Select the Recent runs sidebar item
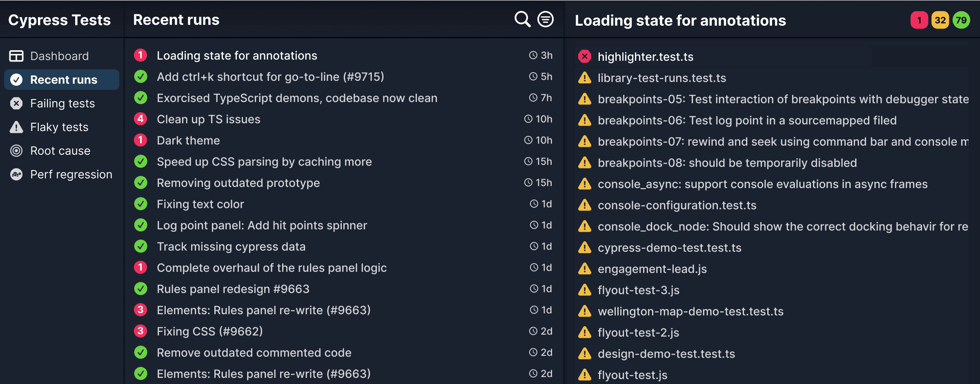 click(x=62, y=80)
